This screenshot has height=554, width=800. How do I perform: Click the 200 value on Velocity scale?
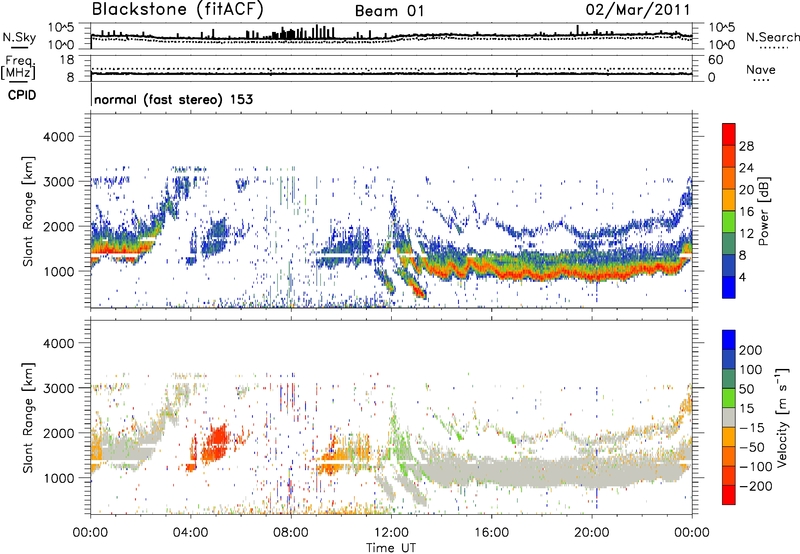[751, 350]
